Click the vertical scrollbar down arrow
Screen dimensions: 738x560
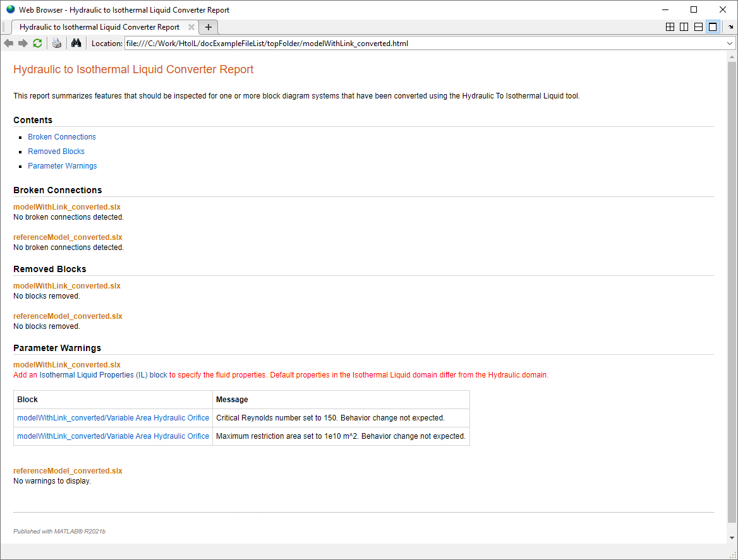[732, 537]
